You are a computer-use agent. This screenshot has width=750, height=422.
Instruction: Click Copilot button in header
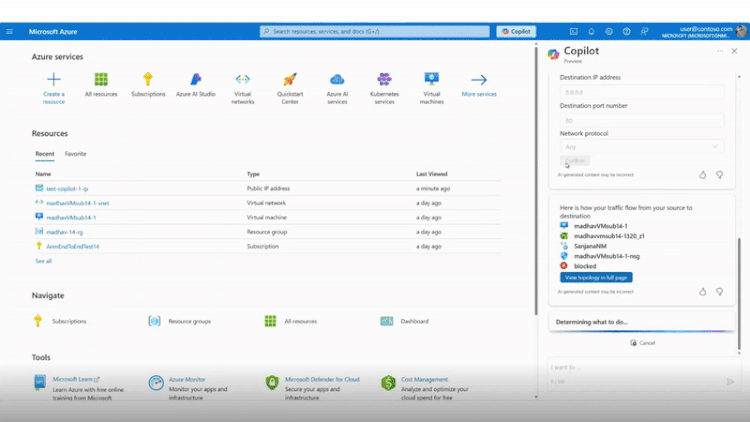pyautogui.click(x=516, y=32)
